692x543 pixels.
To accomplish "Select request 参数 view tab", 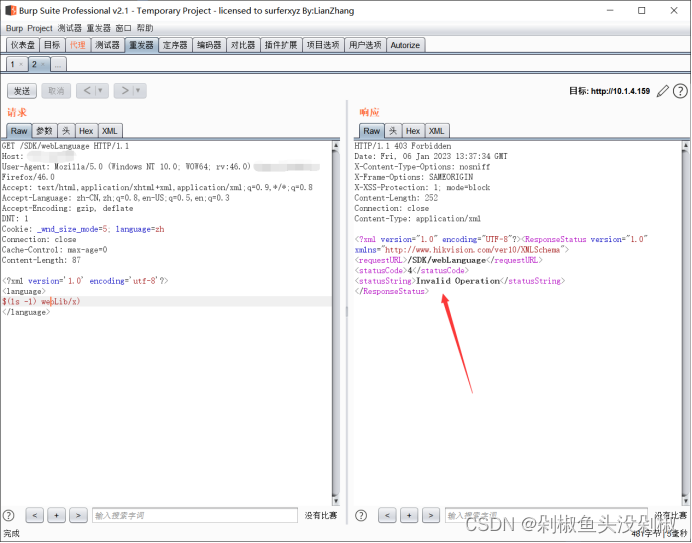I will 44,131.
